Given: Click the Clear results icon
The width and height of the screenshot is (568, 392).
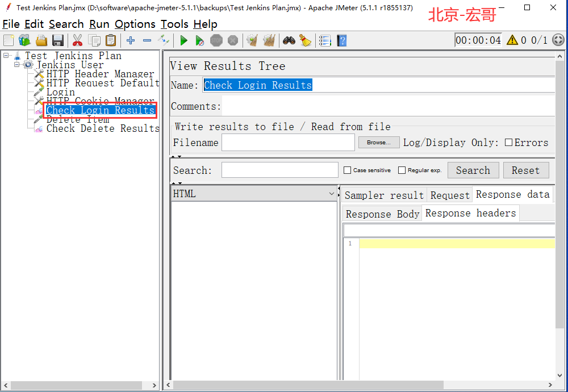Looking at the screenshot, I should tap(252, 40).
